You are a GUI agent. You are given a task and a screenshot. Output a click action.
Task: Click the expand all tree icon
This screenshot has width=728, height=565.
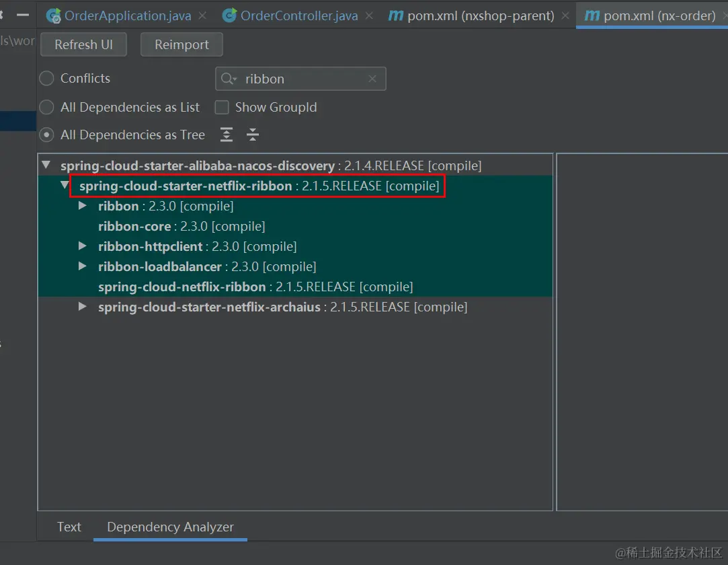(x=226, y=135)
